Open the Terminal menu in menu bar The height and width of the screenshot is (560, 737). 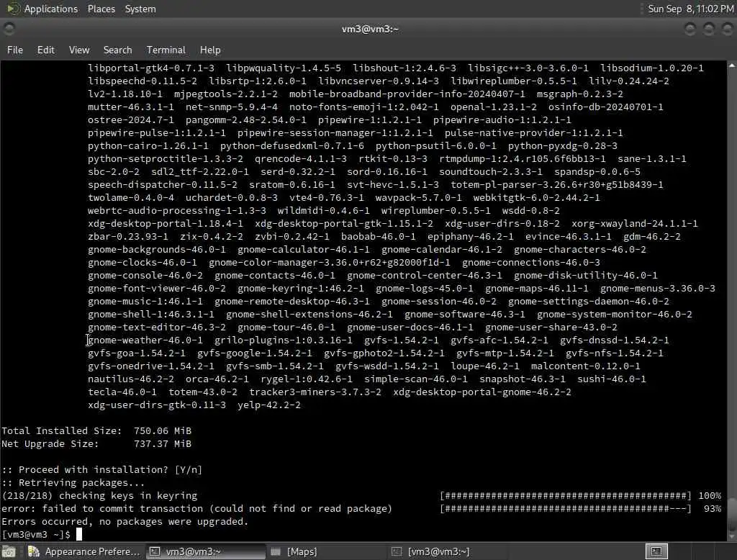point(166,50)
